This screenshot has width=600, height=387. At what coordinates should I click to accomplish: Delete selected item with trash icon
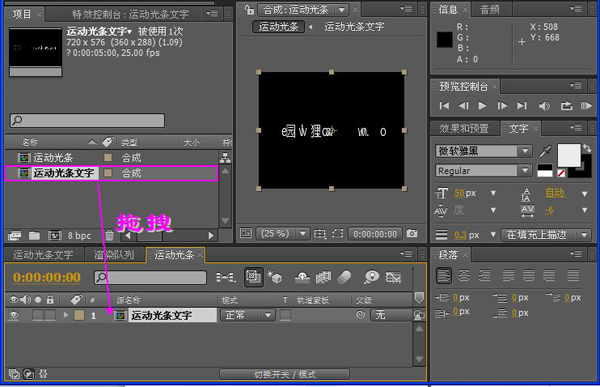click(109, 235)
